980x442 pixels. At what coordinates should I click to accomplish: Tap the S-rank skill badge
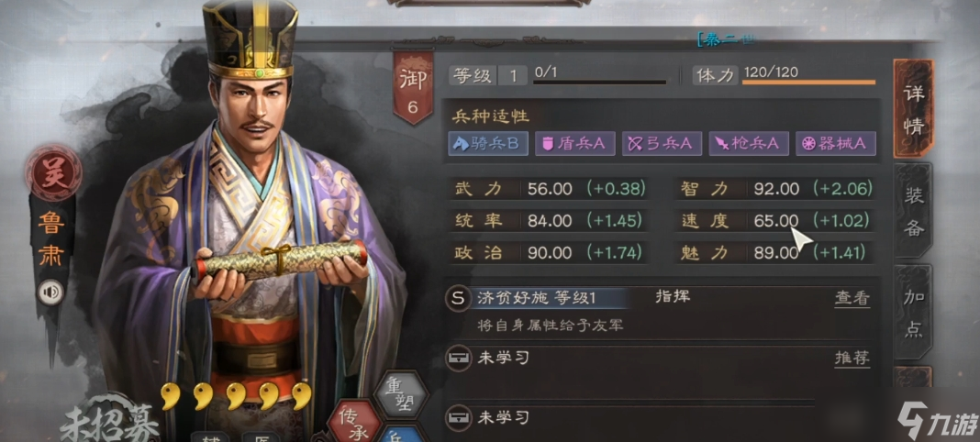(x=458, y=298)
